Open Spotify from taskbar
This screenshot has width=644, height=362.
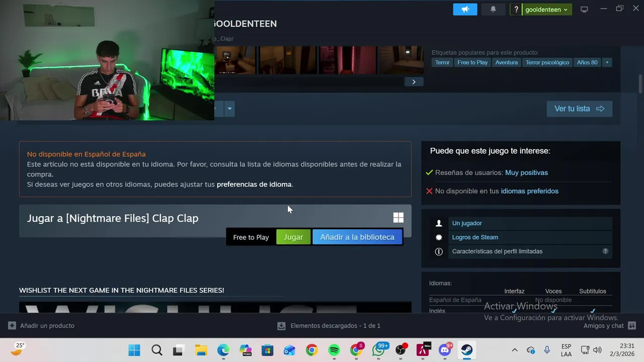point(334,350)
